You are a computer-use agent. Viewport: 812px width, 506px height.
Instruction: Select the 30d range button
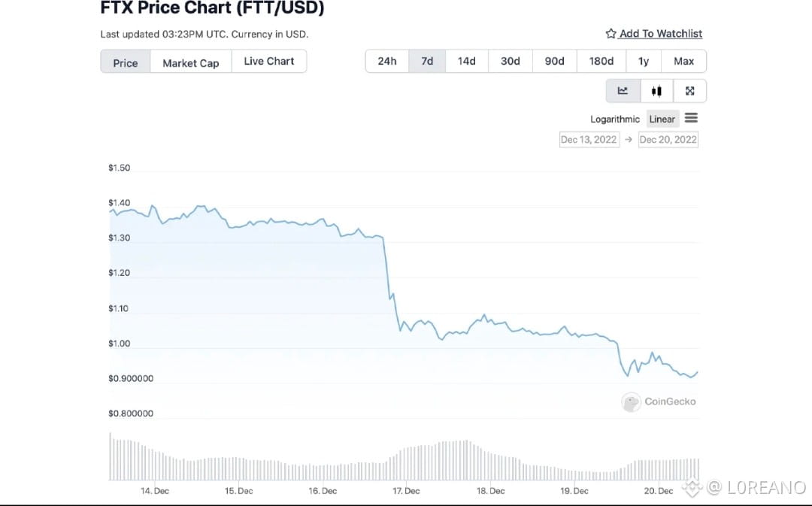point(510,62)
